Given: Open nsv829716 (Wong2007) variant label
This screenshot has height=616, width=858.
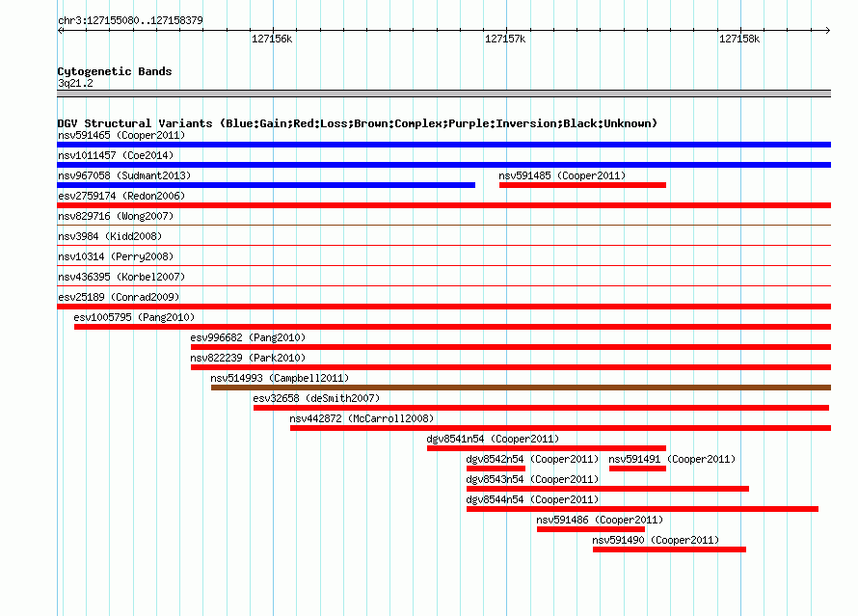Looking at the screenshot, I should point(116,216).
